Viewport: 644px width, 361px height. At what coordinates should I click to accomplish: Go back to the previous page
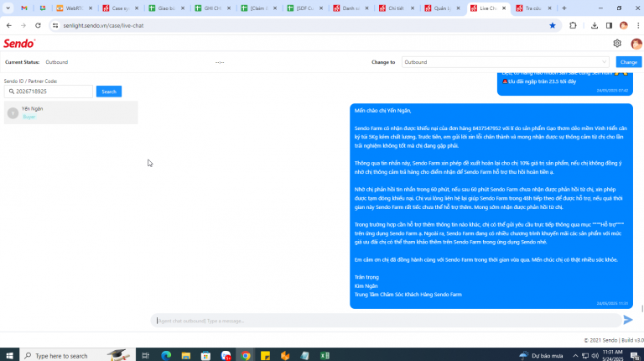point(9,25)
